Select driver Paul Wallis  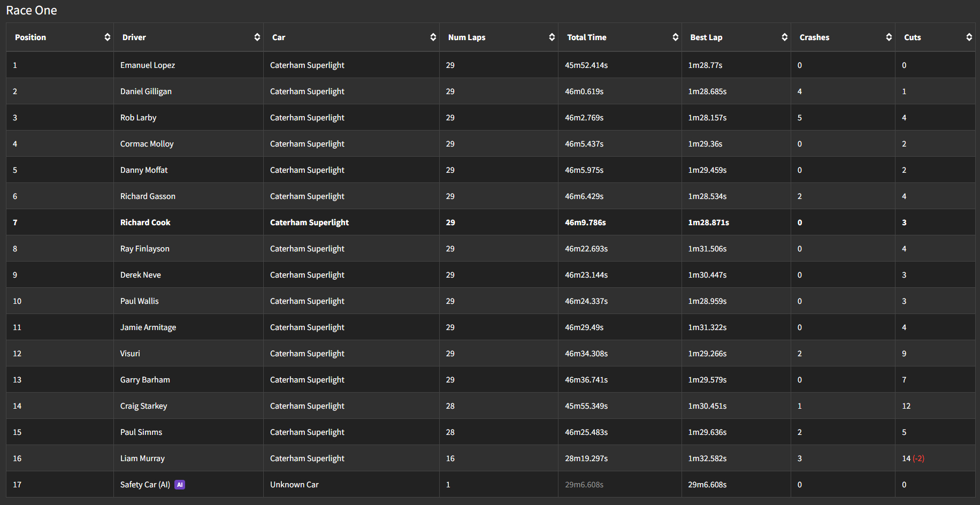[x=140, y=301]
